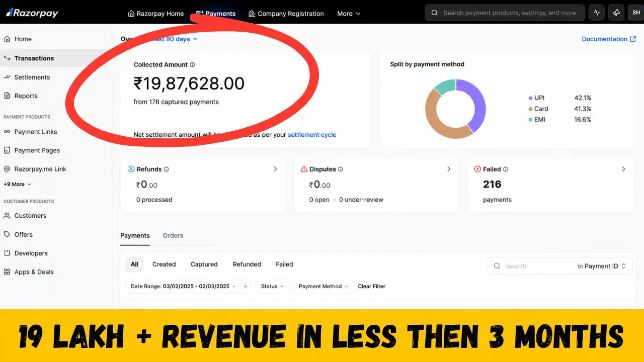Image resolution: width=644 pixels, height=362 pixels.
Task: Click the Transactions sidebar arrows icon
Action: [x=7, y=58]
